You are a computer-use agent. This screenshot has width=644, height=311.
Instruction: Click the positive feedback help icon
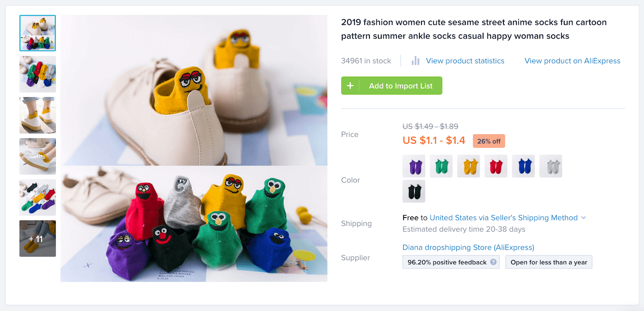click(x=493, y=262)
